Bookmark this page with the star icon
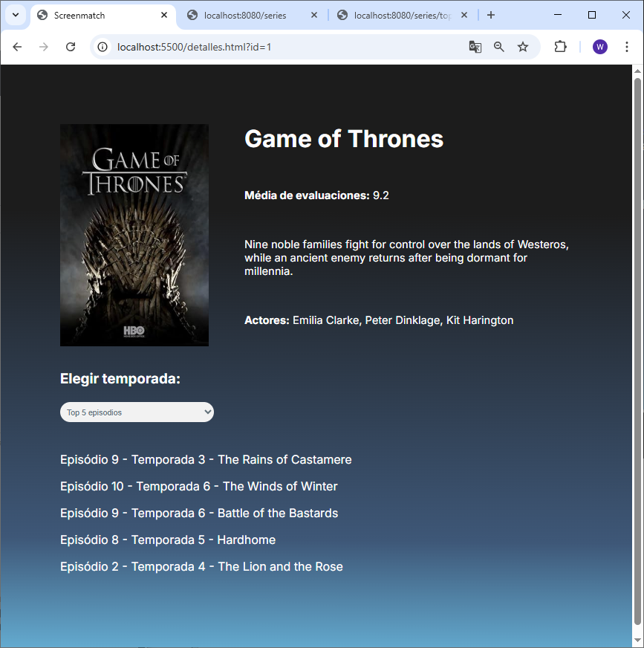 click(x=523, y=47)
